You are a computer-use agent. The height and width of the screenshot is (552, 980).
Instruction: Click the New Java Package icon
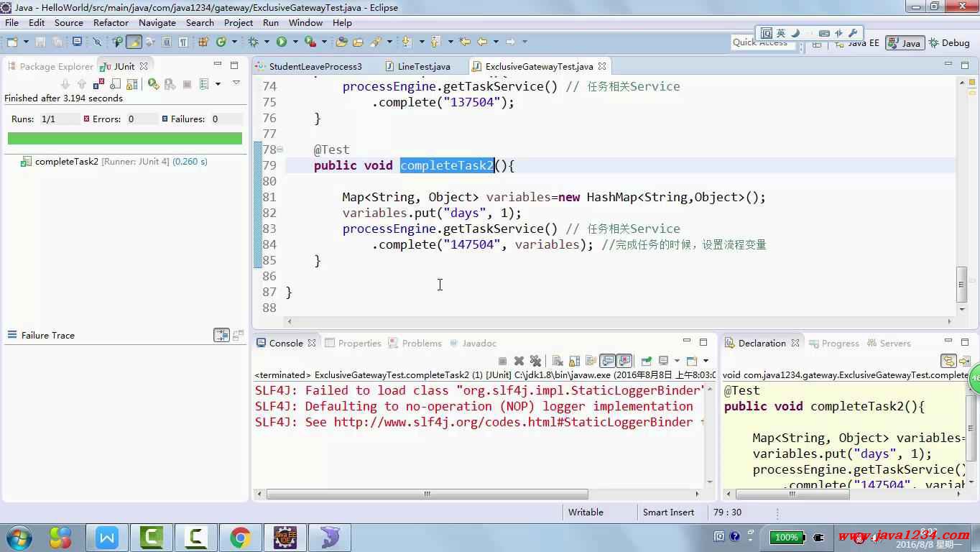click(203, 42)
